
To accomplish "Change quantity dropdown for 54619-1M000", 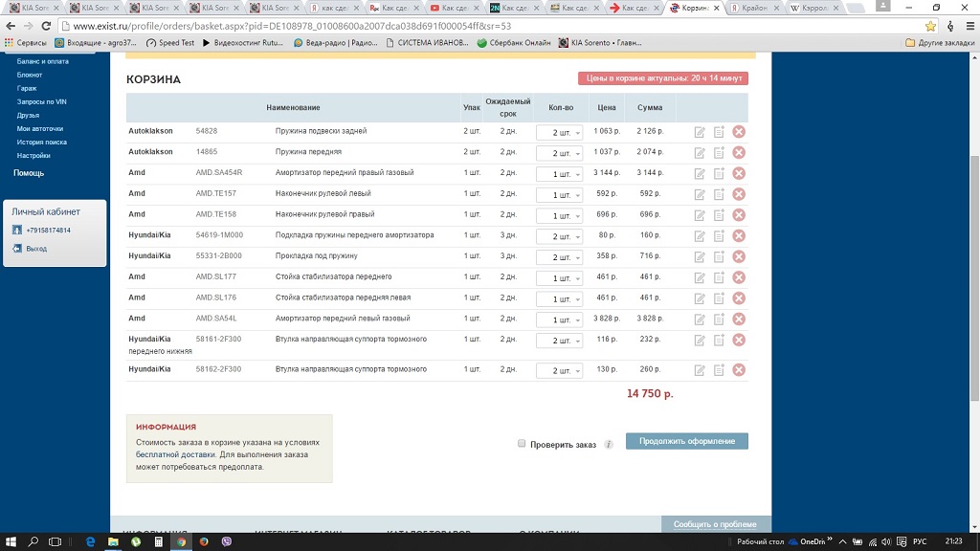I will (559, 236).
